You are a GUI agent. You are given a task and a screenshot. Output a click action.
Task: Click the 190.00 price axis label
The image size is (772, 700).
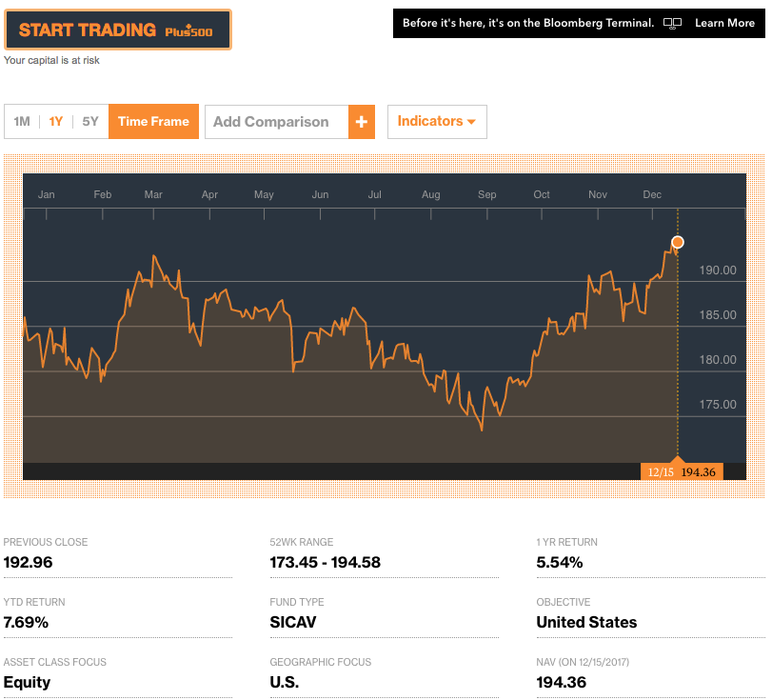718,270
